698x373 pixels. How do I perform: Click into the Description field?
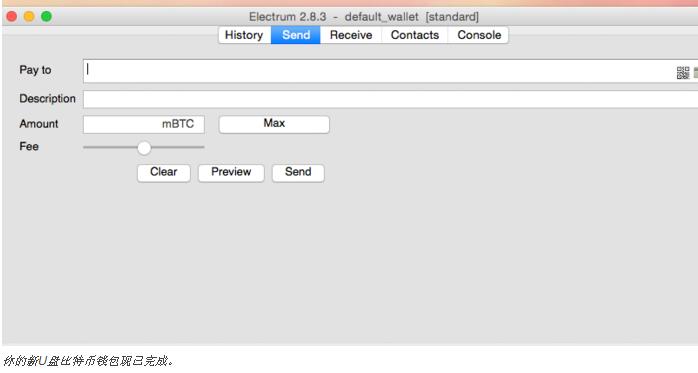coord(390,99)
